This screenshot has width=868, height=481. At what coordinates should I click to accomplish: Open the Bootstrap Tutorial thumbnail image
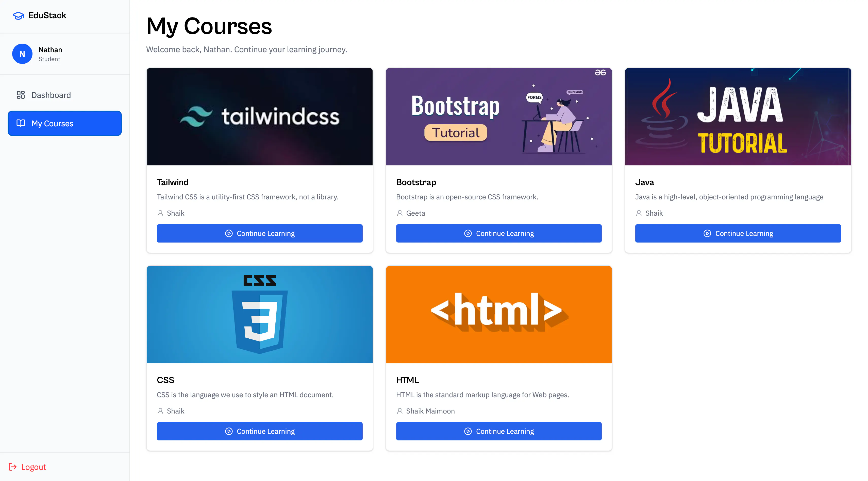click(x=499, y=116)
